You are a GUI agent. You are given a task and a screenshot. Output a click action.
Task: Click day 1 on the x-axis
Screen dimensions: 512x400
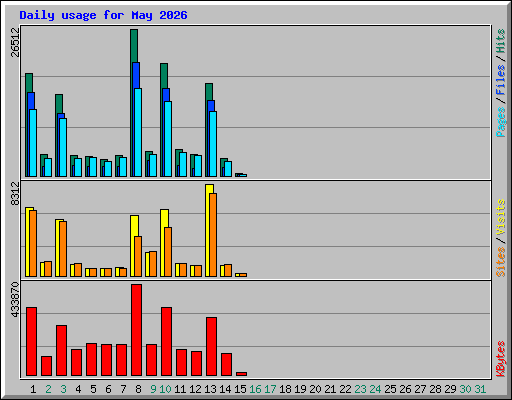click(33, 389)
